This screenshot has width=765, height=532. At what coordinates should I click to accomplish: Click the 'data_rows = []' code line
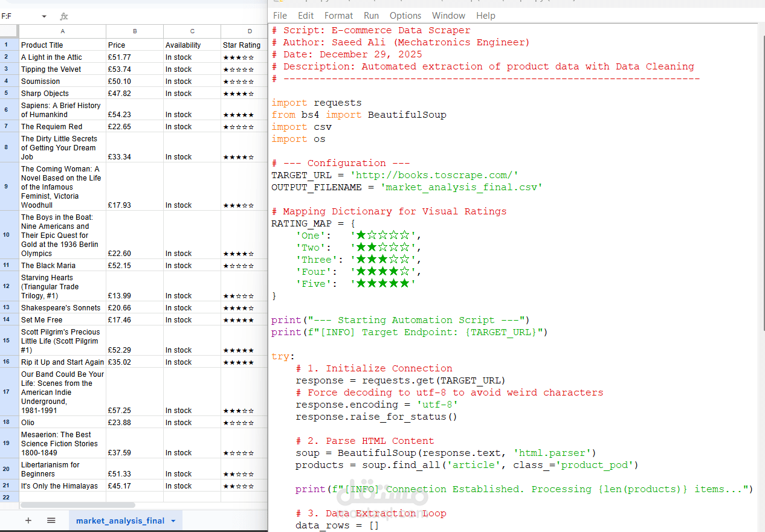tap(337, 525)
